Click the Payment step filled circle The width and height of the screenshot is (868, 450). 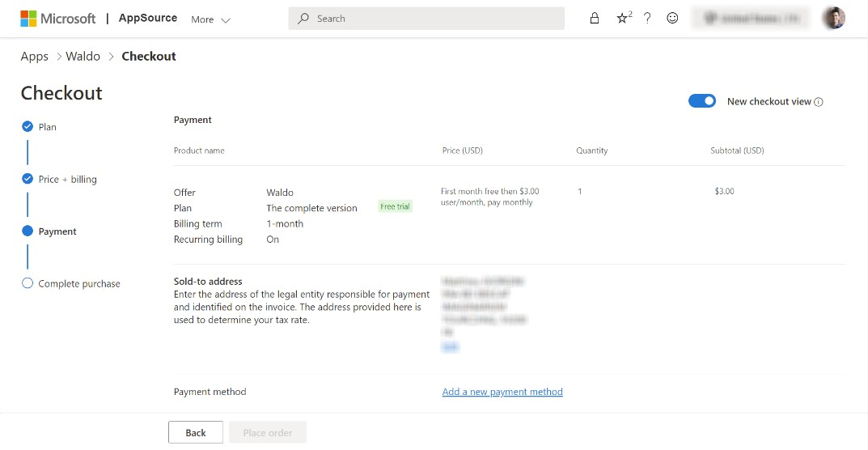point(28,231)
